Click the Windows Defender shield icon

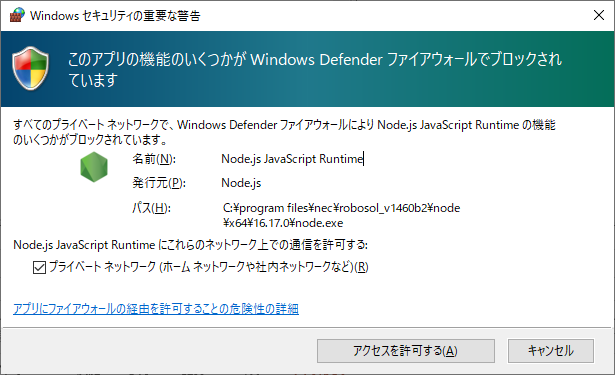coord(31,68)
